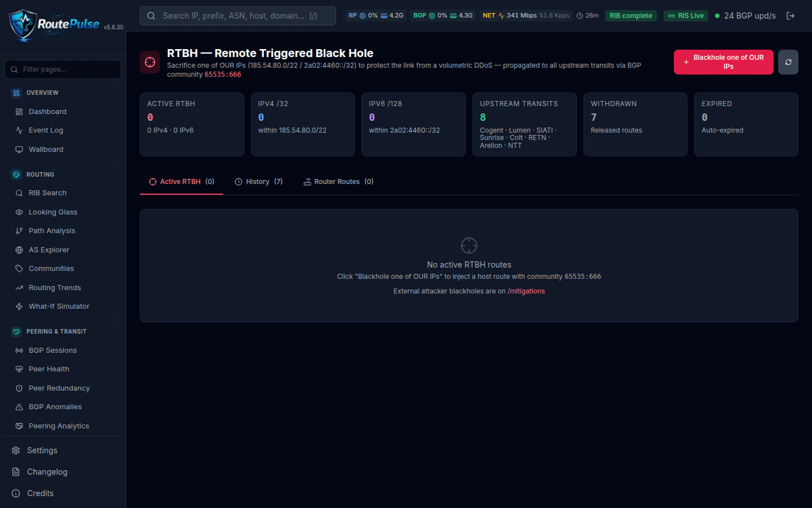
Task: Switch to the Router Routes tab
Action: pyautogui.click(x=338, y=182)
